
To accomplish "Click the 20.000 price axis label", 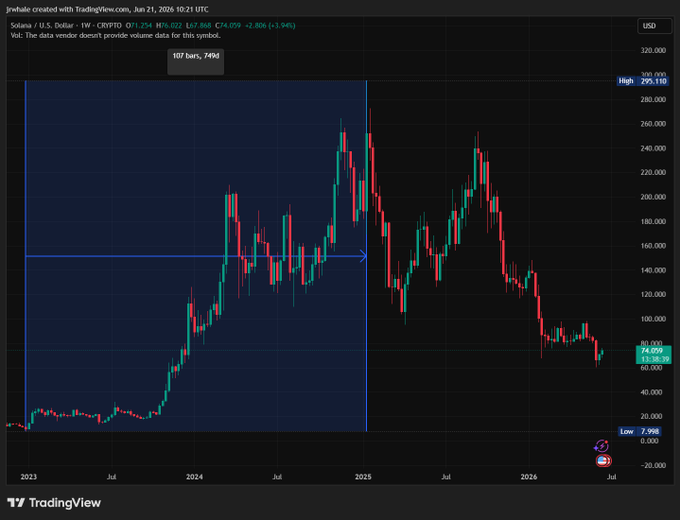I will [x=653, y=416].
